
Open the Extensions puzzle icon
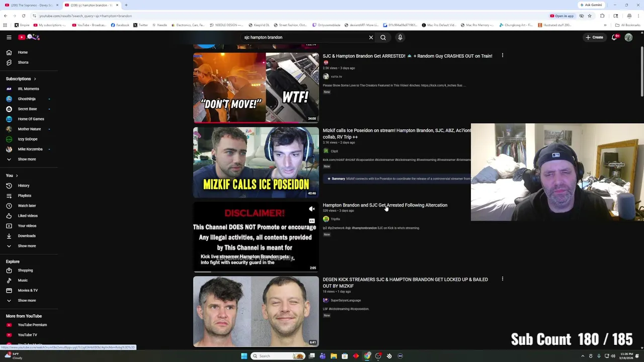pyautogui.click(x=602, y=16)
